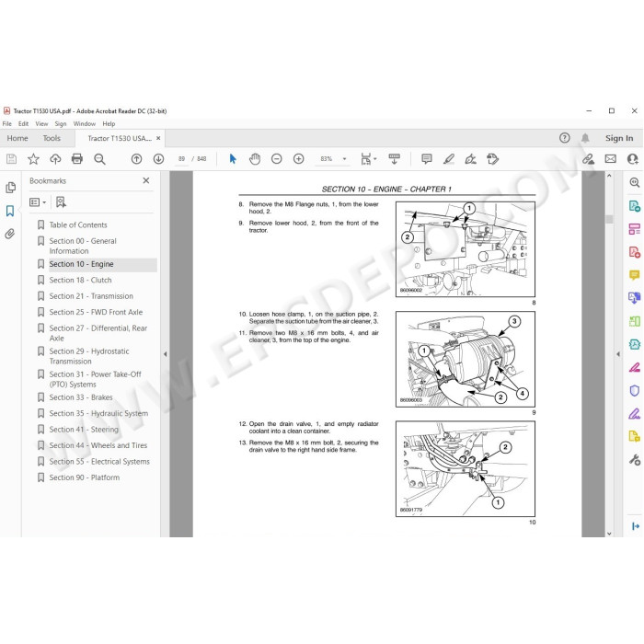Click the vertical scrollbar down arrow
This screenshot has height=644, width=644.
click(609, 533)
